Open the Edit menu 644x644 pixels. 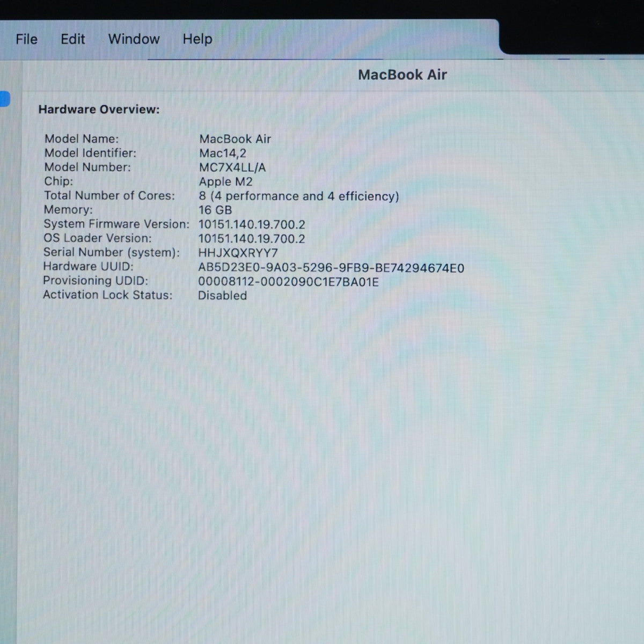click(x=72, y=39)
